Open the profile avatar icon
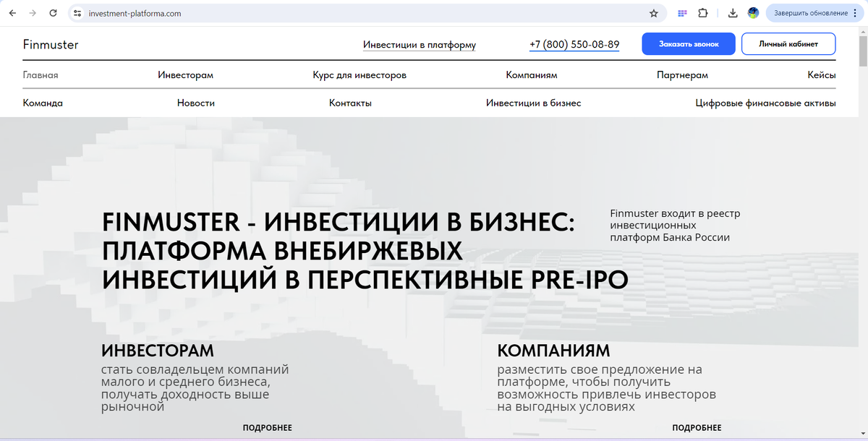Screen dimensions: 868x441 coord(753,13)
